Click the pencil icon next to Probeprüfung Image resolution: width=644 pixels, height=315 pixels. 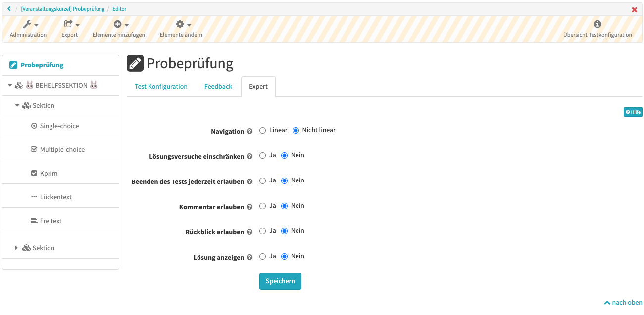point(135,63)
